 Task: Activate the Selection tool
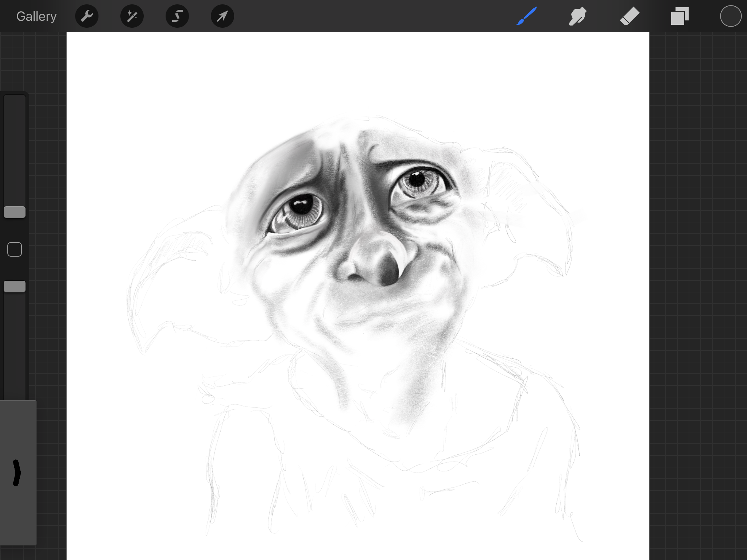pyautogui.click(x=177, y=16)
